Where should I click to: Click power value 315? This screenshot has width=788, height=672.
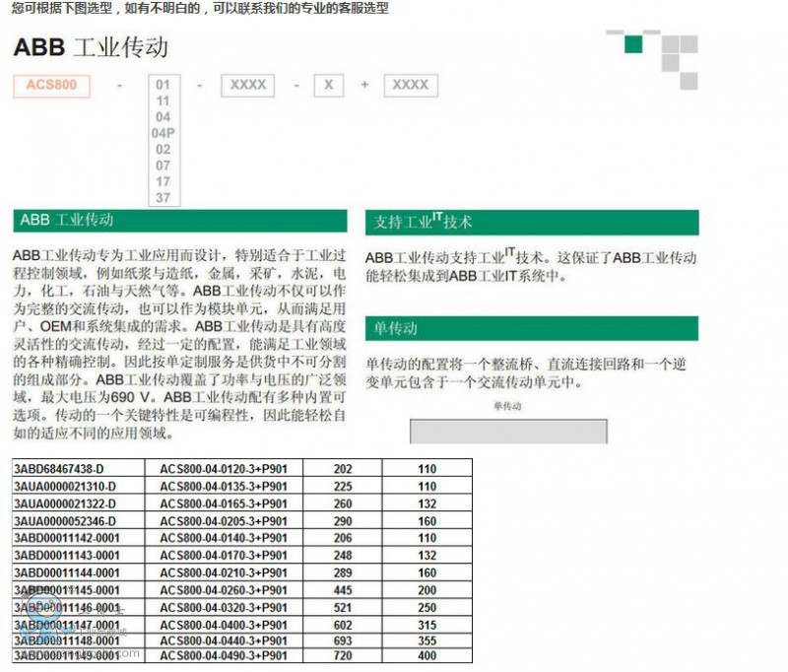(427, 625)
